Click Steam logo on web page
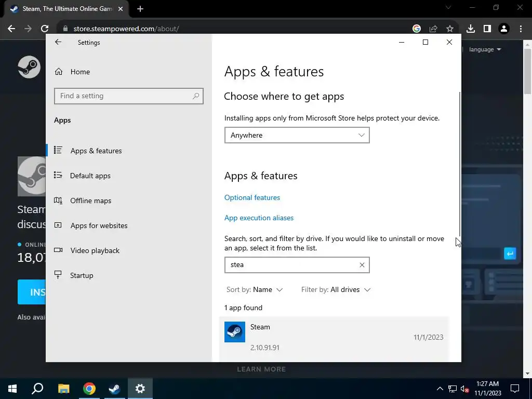The image size is (532, 399). pyautogui.click(x=29, y=67)
